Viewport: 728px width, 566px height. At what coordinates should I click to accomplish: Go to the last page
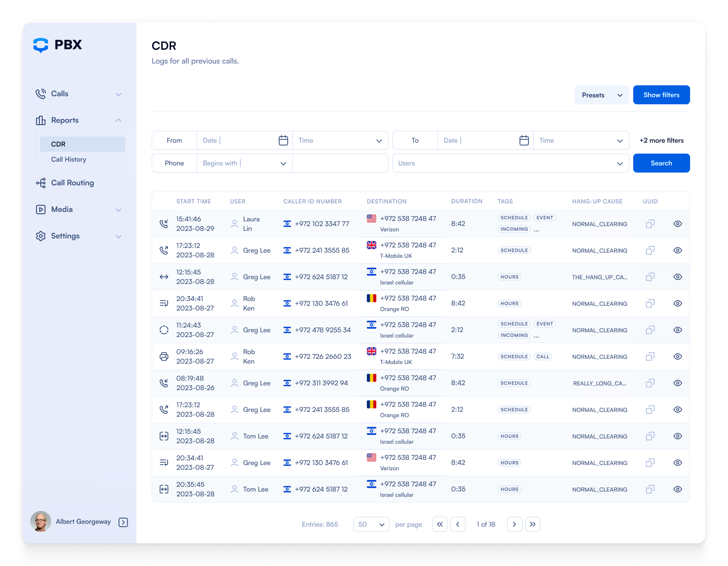click(x=533, y=524)
